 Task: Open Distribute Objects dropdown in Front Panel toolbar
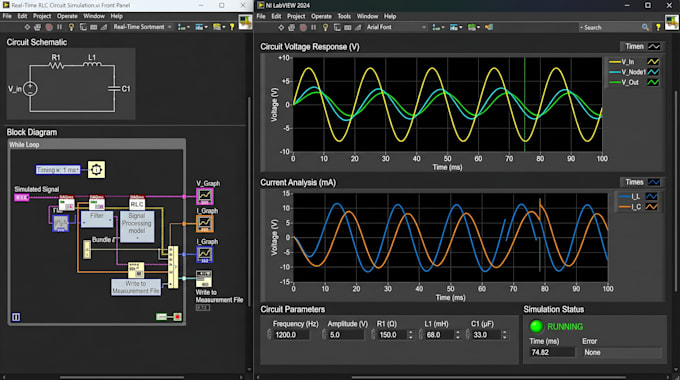tap(201, 27)
